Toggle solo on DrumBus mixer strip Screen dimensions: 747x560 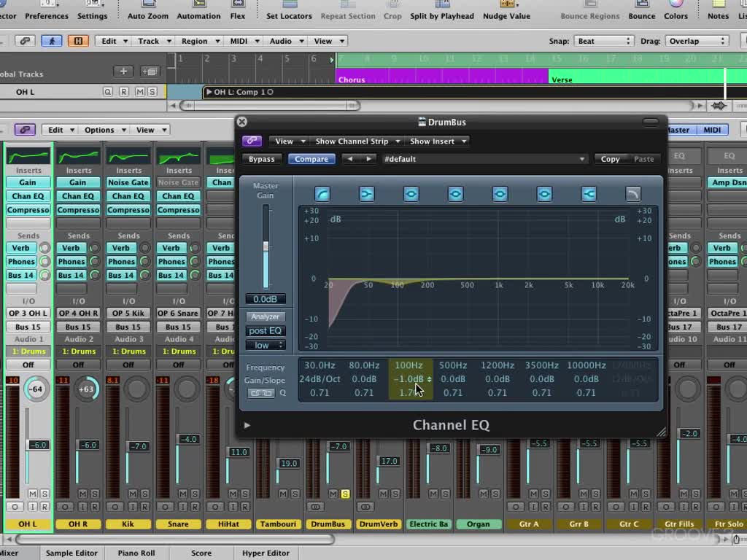[345, 494]
